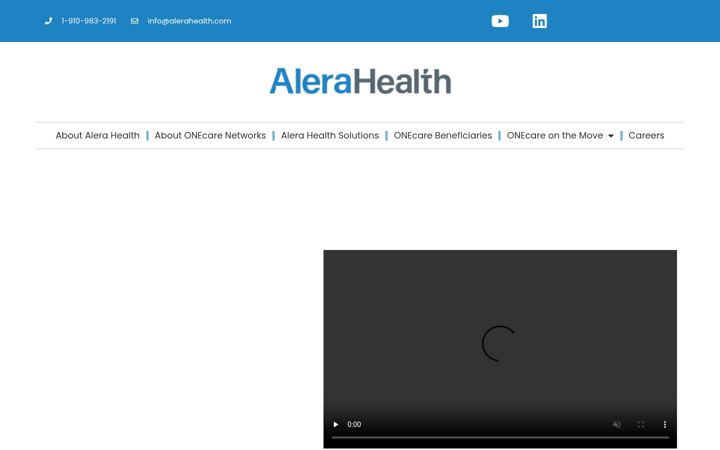Play the video

[336, 424]
